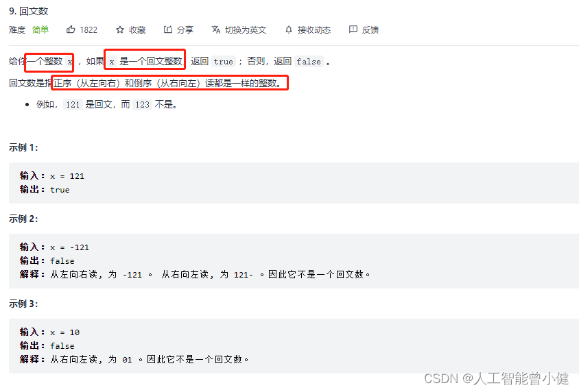Open 反馈 feedback link
Image resolution: width=579 pixels, height=392 pixels.
370,30
